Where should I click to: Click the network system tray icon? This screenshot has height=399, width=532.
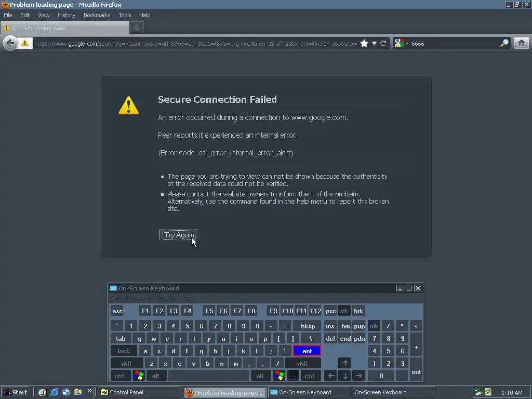pos(478,392)
